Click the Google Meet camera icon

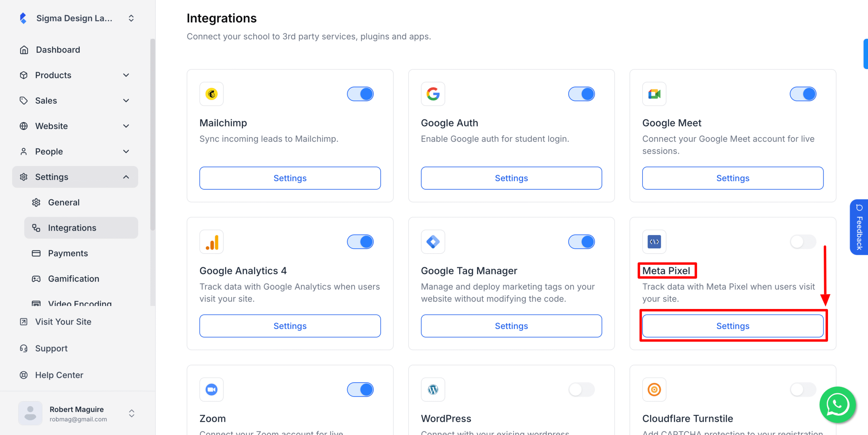(x=654, y=94)
